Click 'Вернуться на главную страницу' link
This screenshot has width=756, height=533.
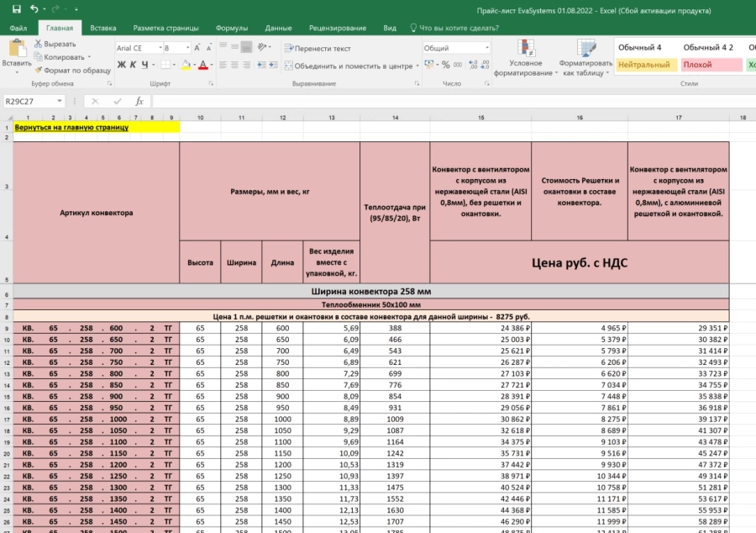[x=71, y=127]
